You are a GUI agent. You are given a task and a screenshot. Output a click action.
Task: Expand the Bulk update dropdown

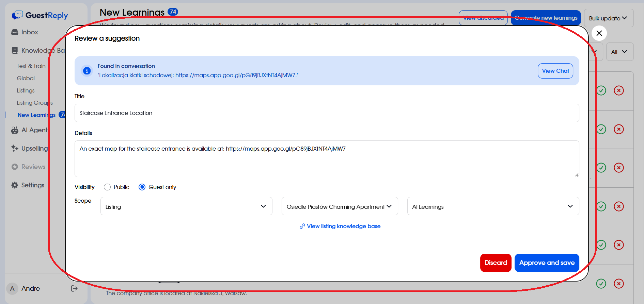coord(608,18)
